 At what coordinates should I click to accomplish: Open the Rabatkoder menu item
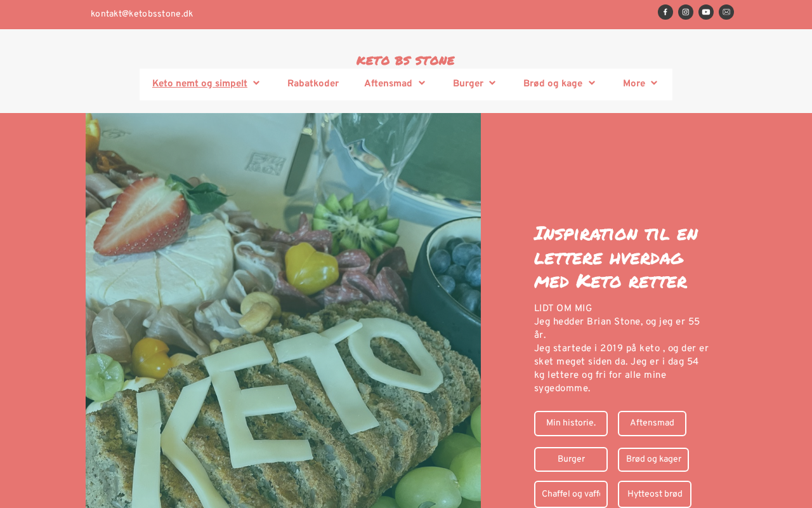313,84
